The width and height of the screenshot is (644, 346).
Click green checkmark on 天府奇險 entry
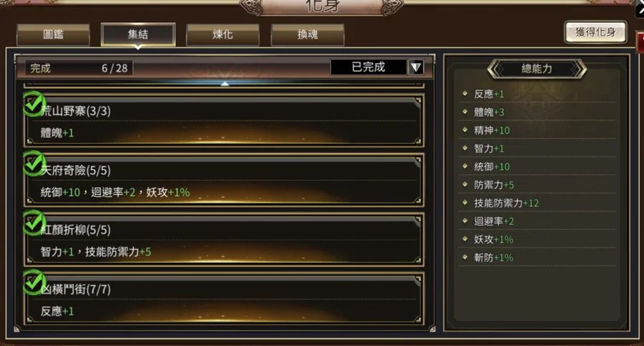[x=34, y=163]
